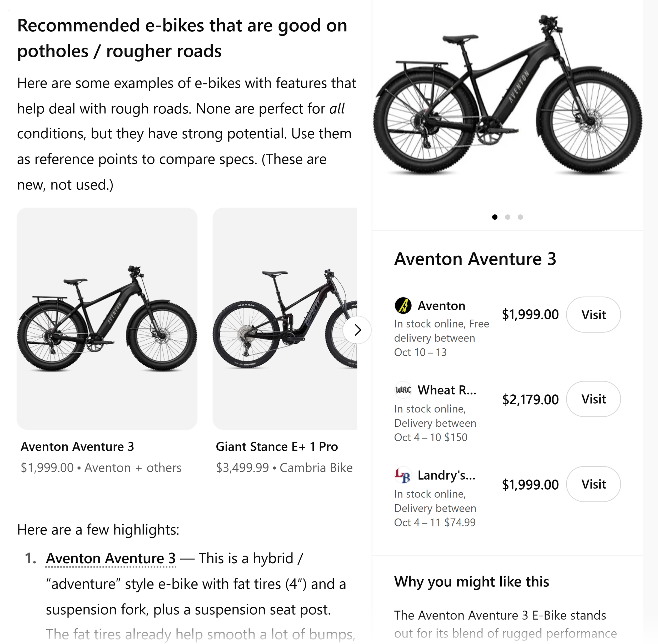Click the carousel next arrow chevron
Screen dimensions: 658x644
pos(357,330)
